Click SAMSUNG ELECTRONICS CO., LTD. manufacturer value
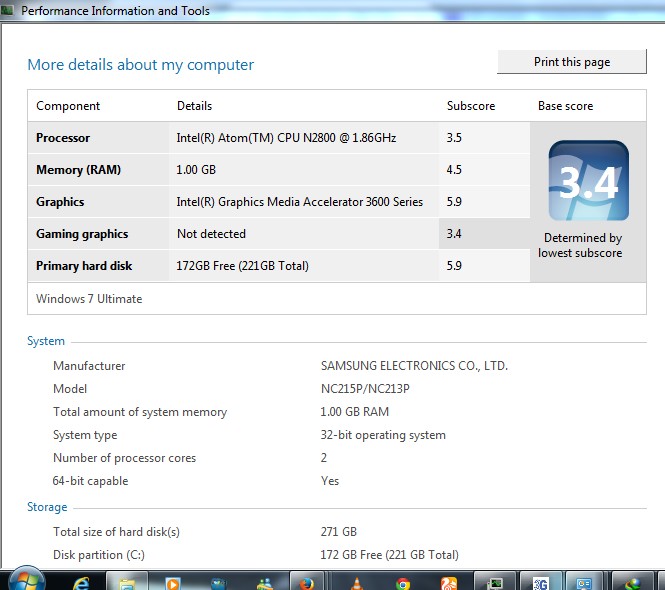Viewport: 665px width, 590px height. point(414,366)
